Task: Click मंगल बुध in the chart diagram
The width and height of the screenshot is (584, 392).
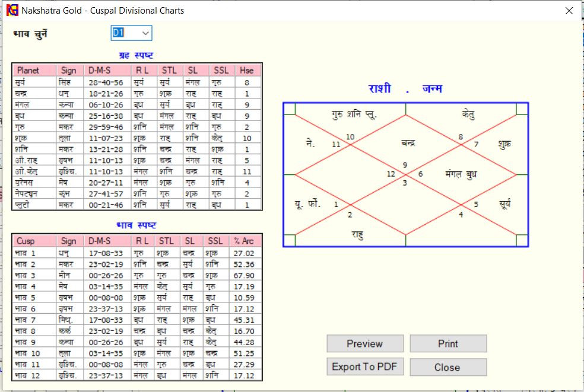Action: (461, 174)
